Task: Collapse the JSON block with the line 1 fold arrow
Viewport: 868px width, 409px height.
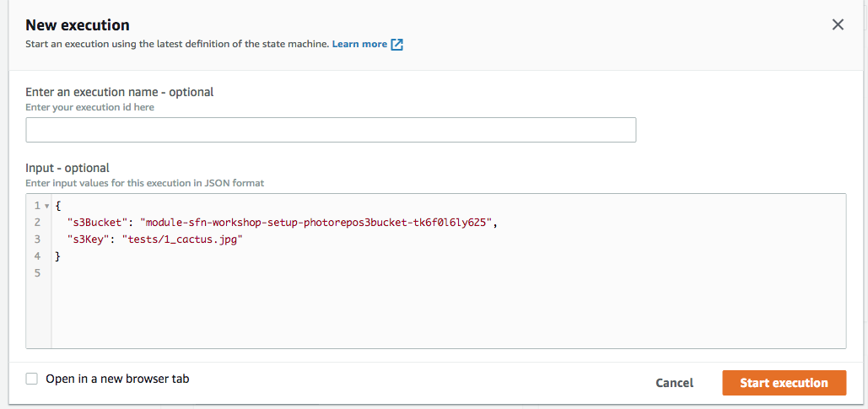Action: click(x=47, y=206)
